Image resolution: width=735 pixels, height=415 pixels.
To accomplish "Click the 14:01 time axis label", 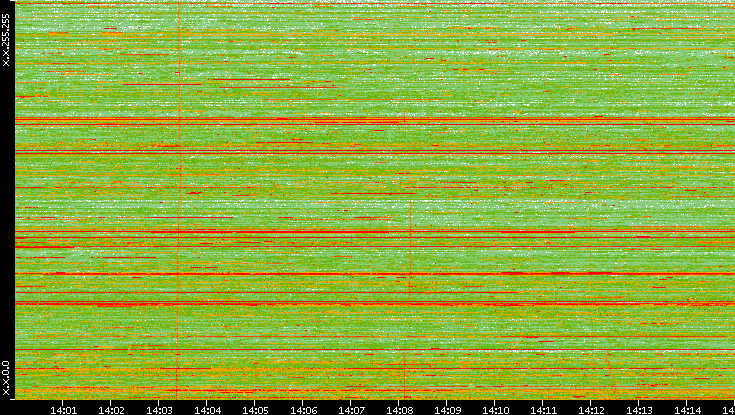I will click(x=63, y=410).
